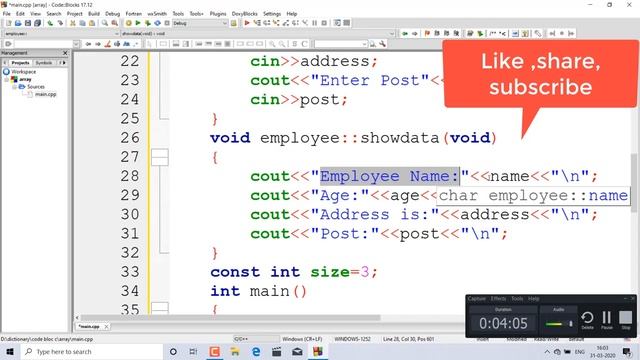This screenshot has height=360, width=640.
Task: Switch to the Symbols tab
Action: [x=44, y=63]
